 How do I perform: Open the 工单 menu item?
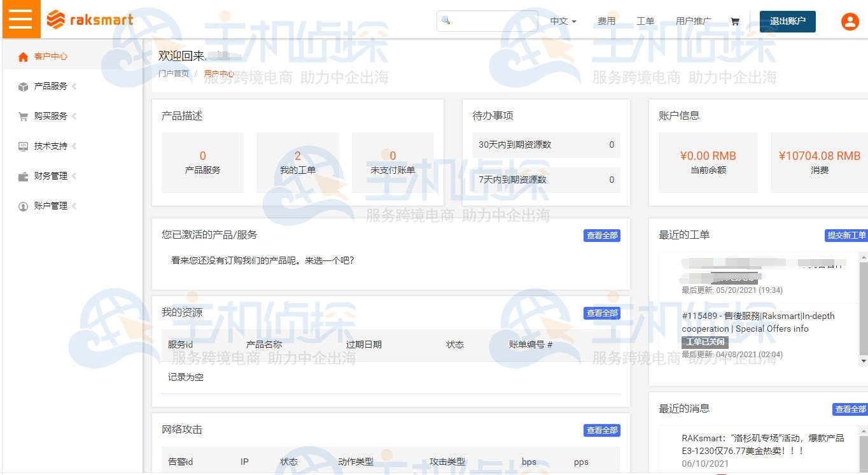(x=646, y=21)
